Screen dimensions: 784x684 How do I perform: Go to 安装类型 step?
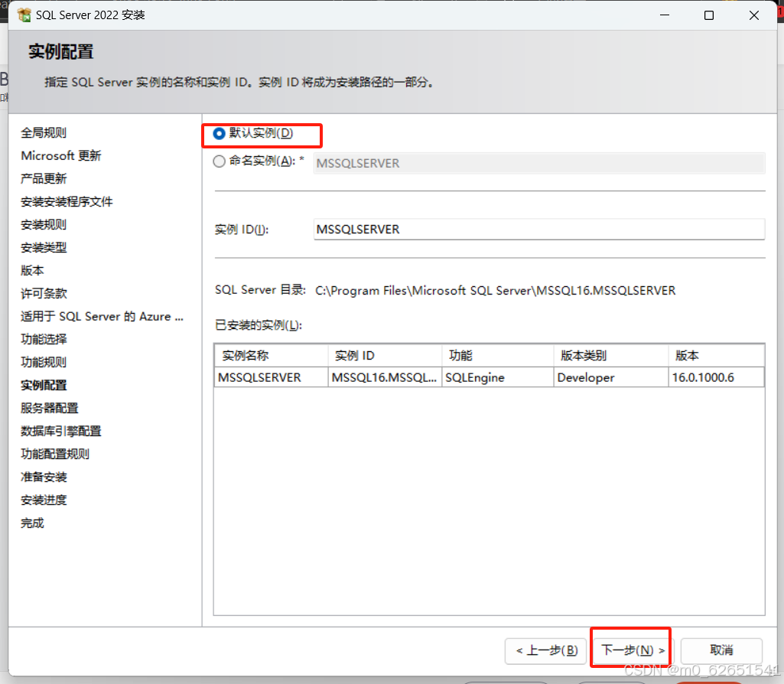tap(44, 247)
